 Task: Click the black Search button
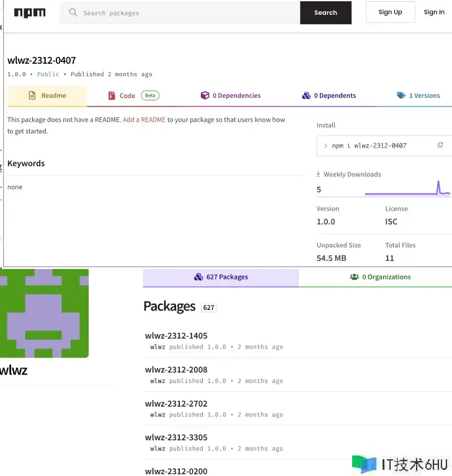326,13
